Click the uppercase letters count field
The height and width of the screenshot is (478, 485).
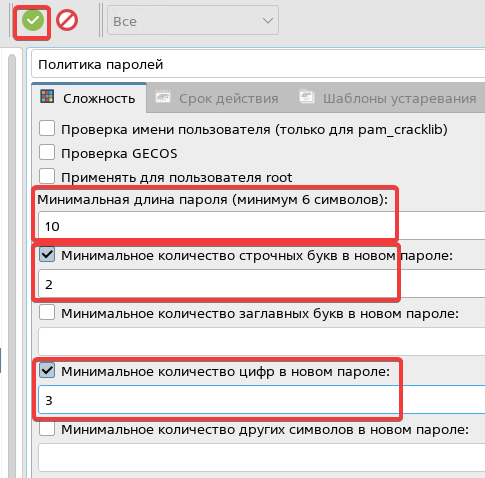click(x=262, y=342)
